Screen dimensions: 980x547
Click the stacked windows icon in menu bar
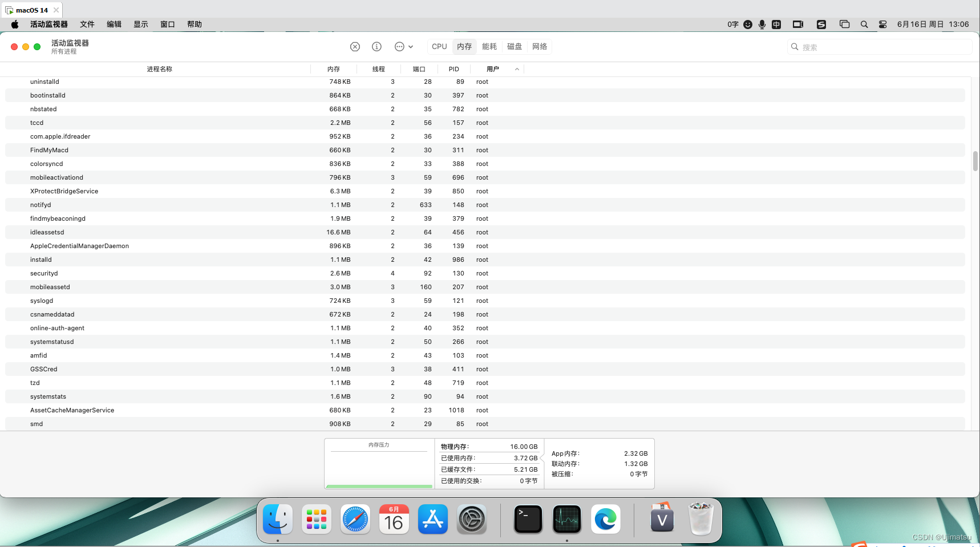[845, 25]
